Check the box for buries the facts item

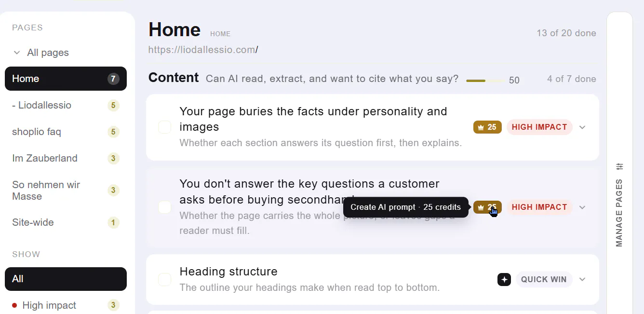coord(165,127)
